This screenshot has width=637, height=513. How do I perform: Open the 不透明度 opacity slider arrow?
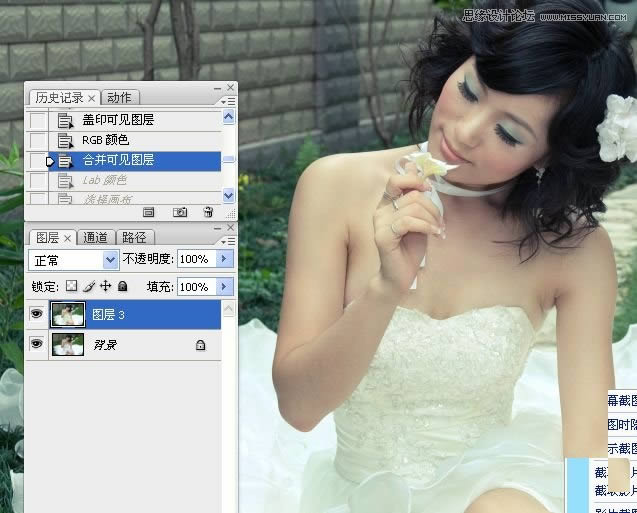click(x=224, y=260)
